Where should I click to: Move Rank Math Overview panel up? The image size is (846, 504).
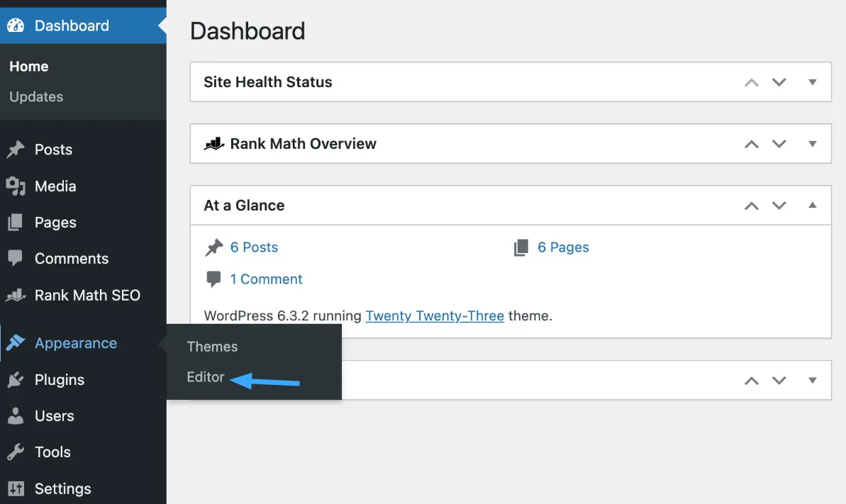coord(752,144)
